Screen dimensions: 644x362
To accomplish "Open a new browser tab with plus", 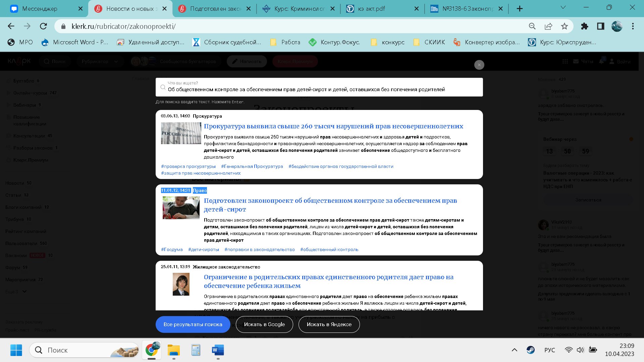I will click(x=520, y=9).
